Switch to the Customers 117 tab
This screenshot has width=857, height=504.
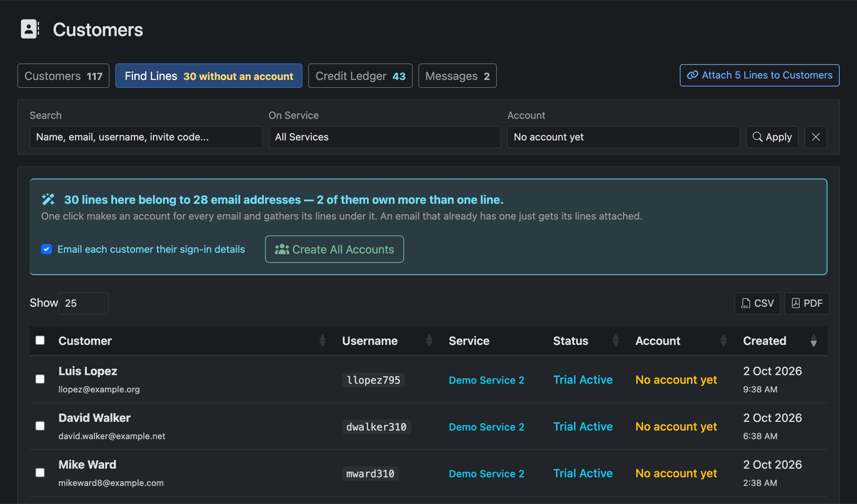pyautogui.click(x=63, y=76)
